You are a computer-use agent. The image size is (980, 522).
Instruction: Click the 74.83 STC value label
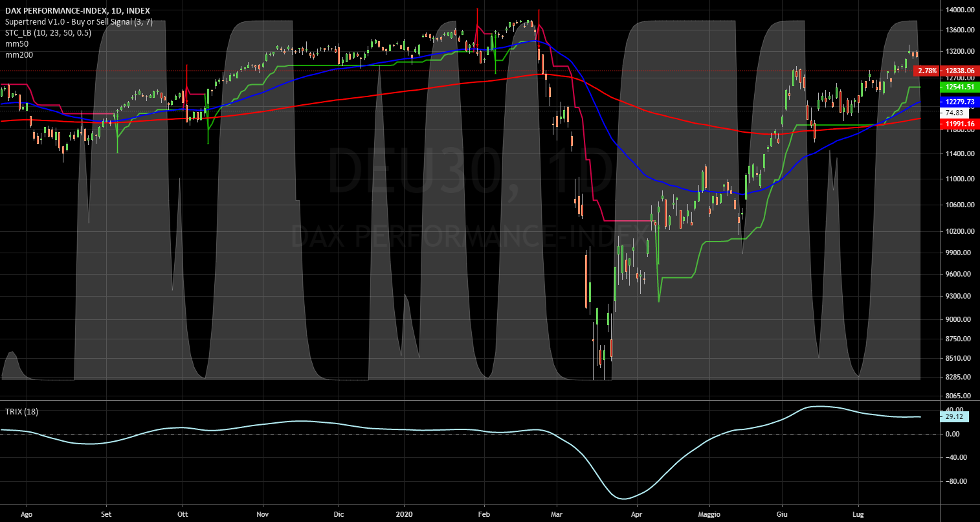[x=955, y=112]
